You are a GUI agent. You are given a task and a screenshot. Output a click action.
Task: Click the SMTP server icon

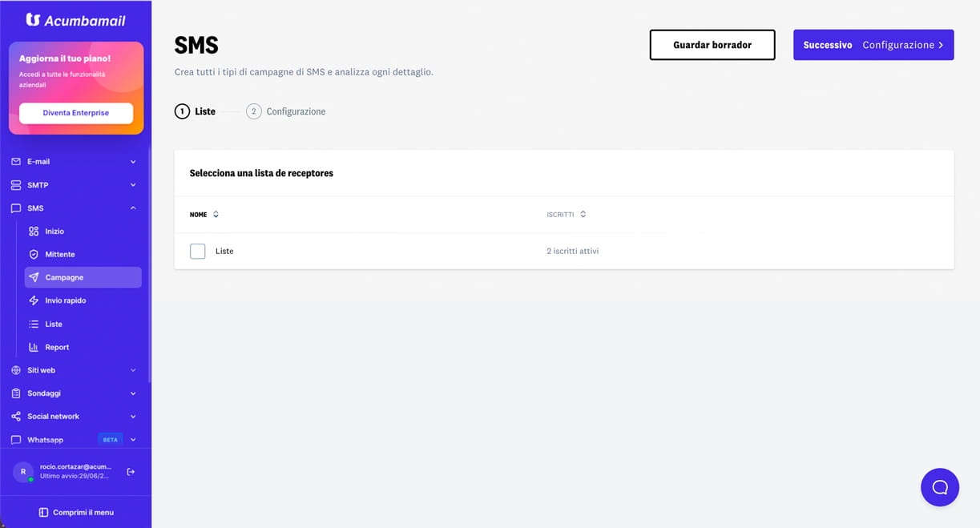point(16,185)
